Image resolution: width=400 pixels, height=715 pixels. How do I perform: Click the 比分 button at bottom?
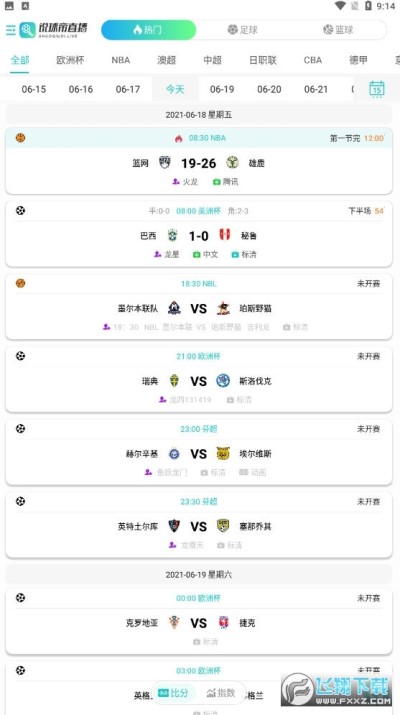tap(173, 693)
